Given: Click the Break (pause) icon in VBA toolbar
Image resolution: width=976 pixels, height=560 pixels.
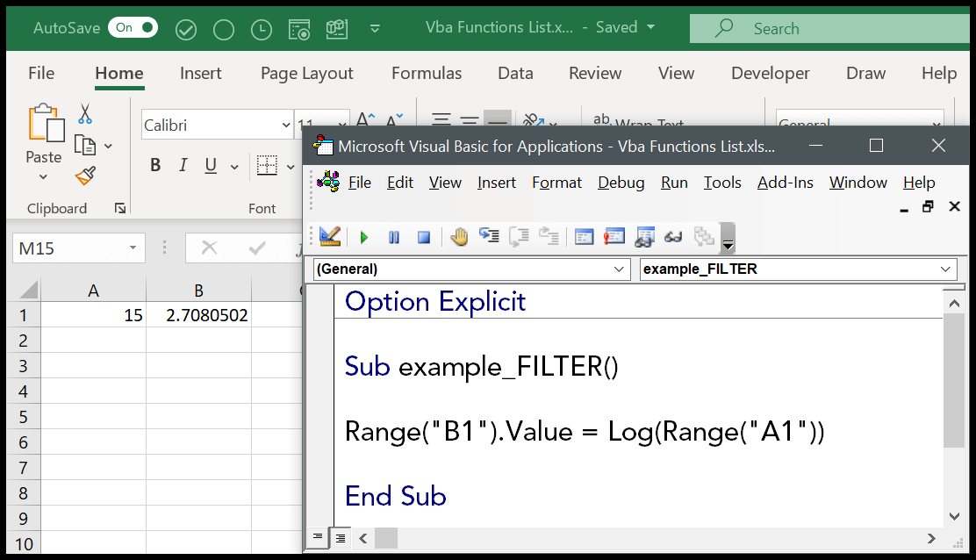Looking at the screenshot, I should (394, 237).
